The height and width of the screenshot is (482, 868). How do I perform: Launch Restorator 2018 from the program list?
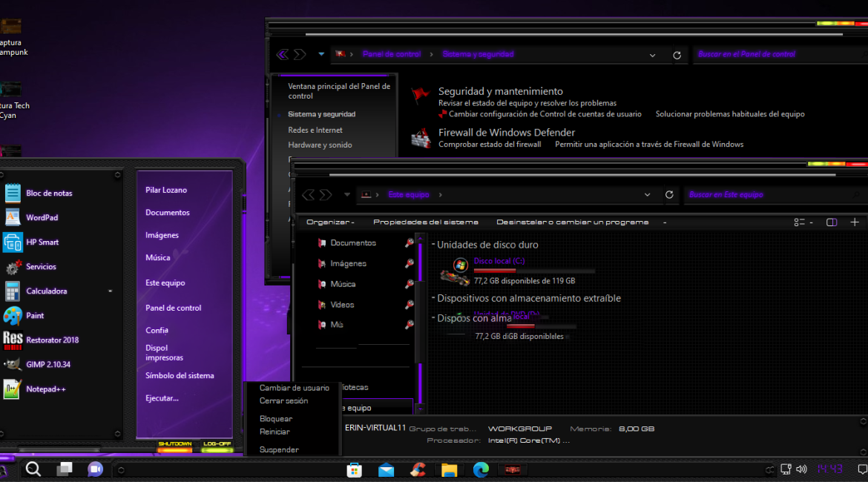point(51,340)
